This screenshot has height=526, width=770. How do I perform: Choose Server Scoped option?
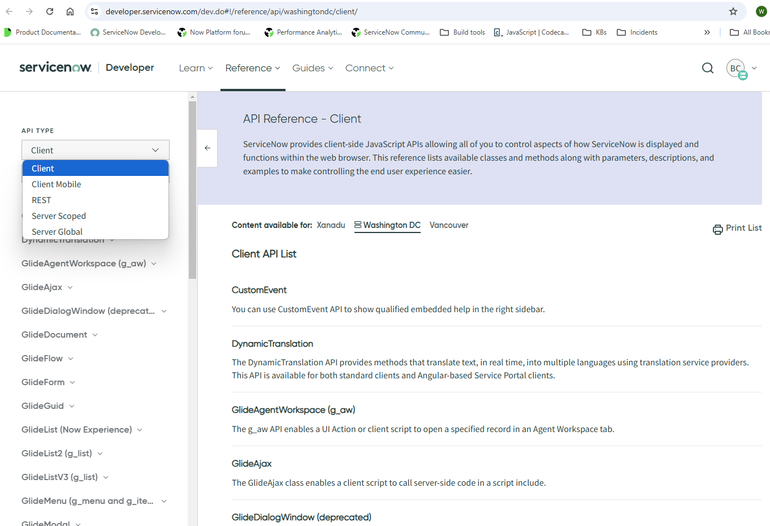click(x=95, y=216)
